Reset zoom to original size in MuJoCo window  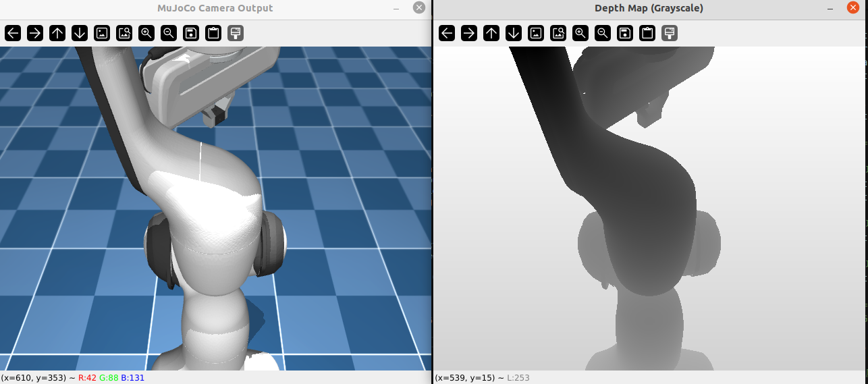click(x=102, y=32)
